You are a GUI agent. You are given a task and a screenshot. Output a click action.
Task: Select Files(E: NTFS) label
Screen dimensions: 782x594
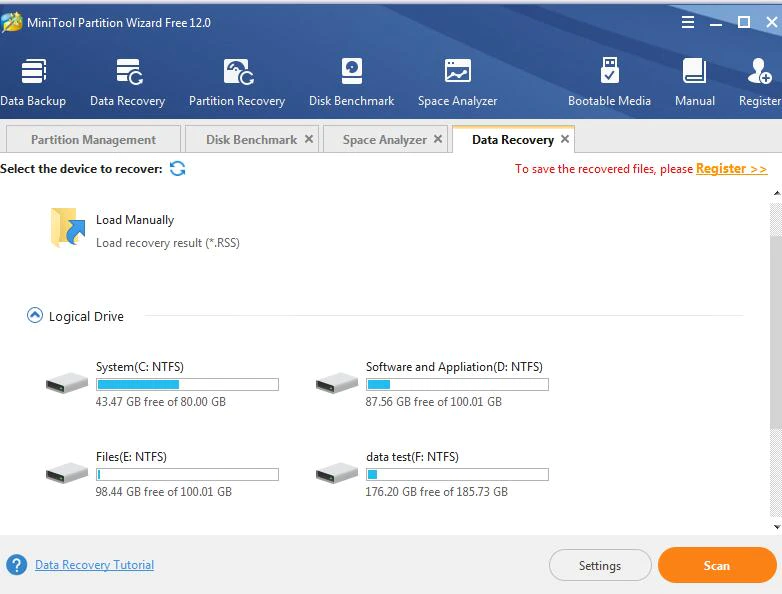[x=131, y=456]
